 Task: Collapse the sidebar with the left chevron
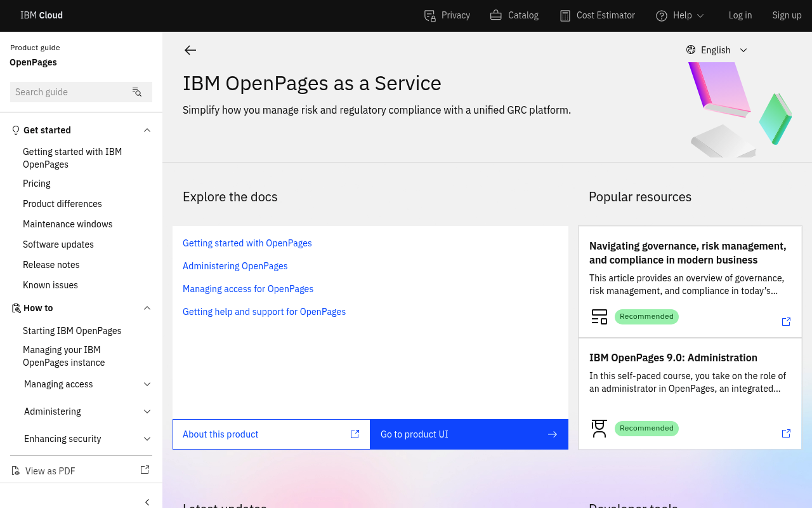[x=147, y=502]
